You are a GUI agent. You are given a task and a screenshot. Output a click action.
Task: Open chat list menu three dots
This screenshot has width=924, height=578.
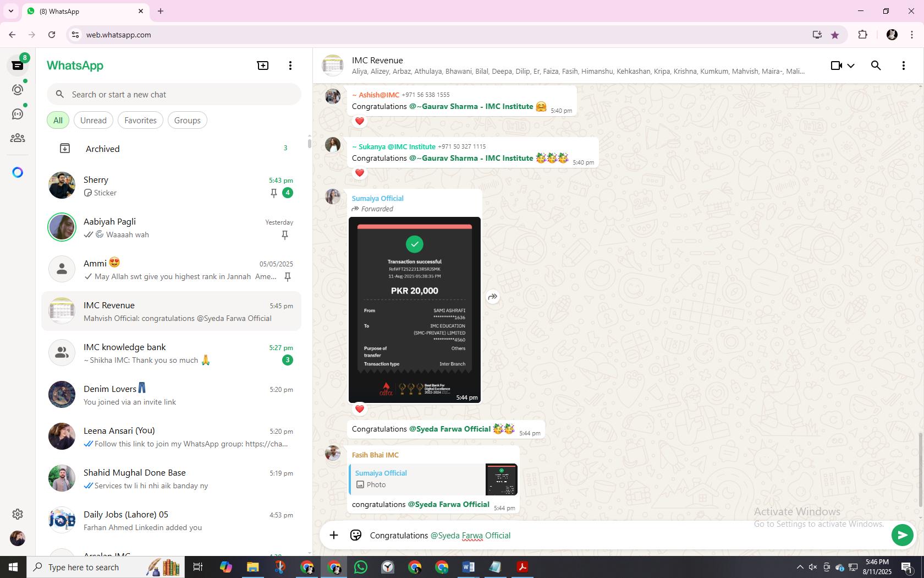point(290,66)
